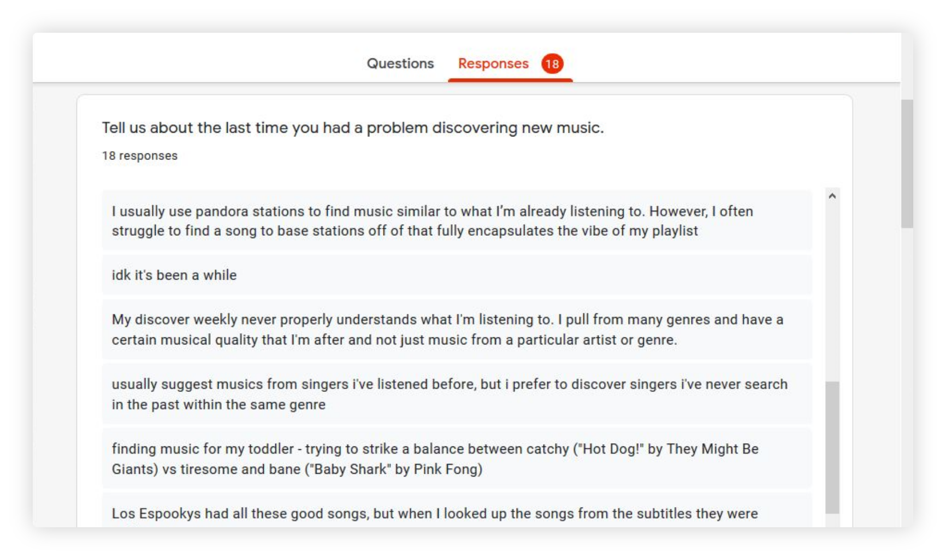Click the outer page scrollbar track below thumb
This screenshot has height=560, width=946.
pyautogui.click(x=907, y=377)
